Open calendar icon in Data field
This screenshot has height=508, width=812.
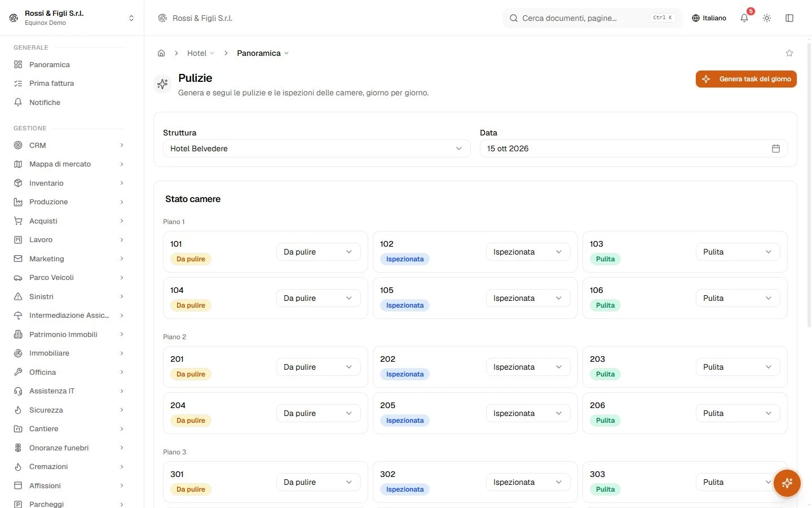click(x=776, y=148)
